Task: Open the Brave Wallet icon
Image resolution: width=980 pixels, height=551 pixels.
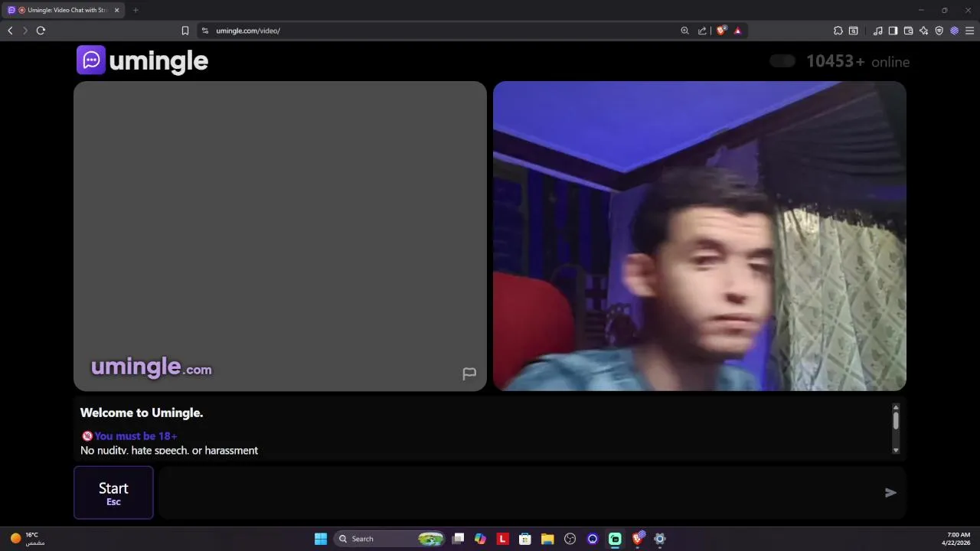Action: [909, 31]
